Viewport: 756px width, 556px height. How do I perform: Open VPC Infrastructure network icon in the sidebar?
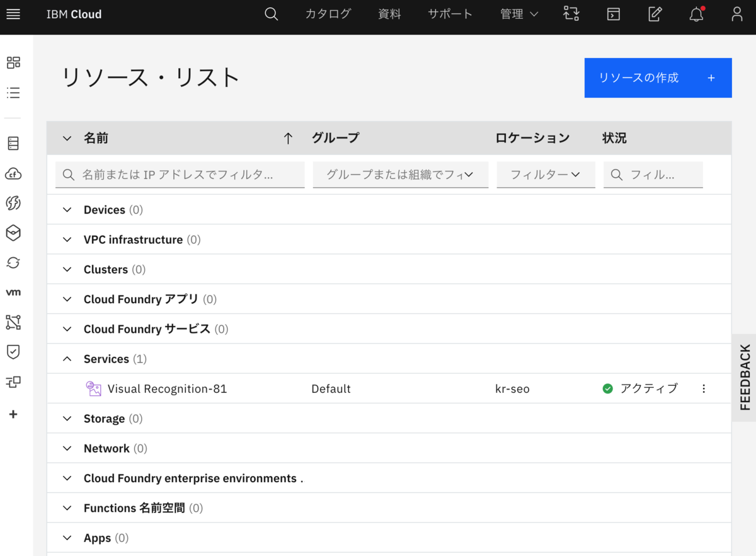[x=13, y=322]
